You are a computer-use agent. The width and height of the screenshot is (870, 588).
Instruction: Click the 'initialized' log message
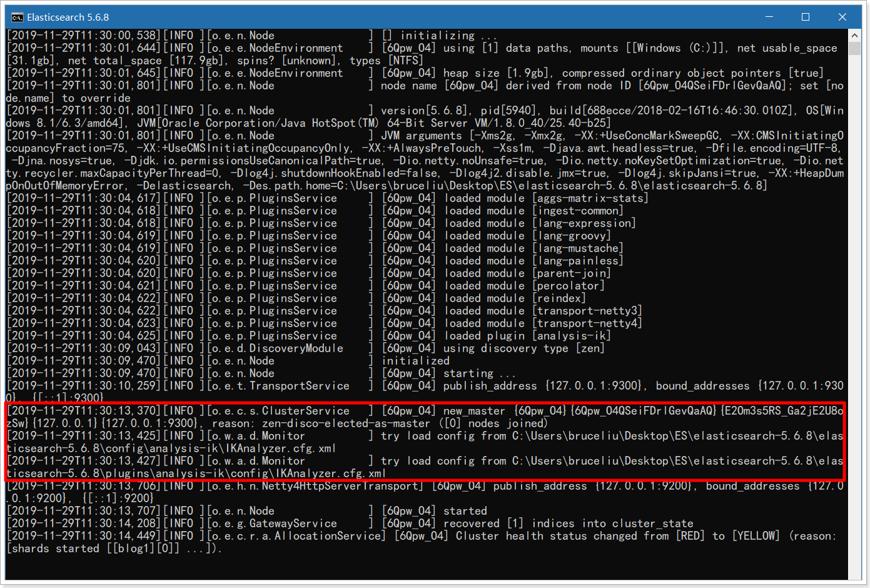(x=415, y=361)
